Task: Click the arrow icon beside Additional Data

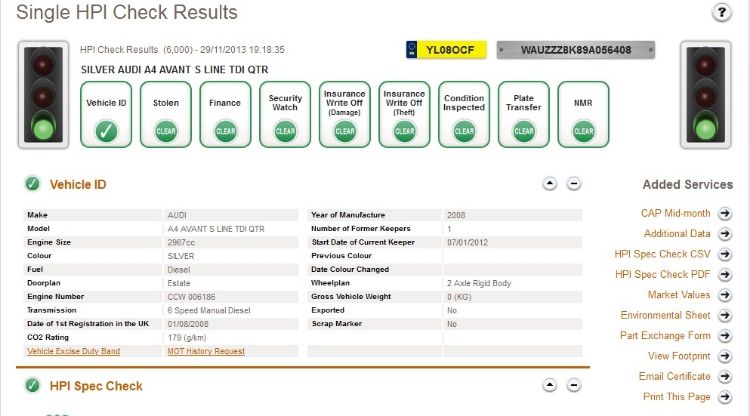Action: point(725,234)
